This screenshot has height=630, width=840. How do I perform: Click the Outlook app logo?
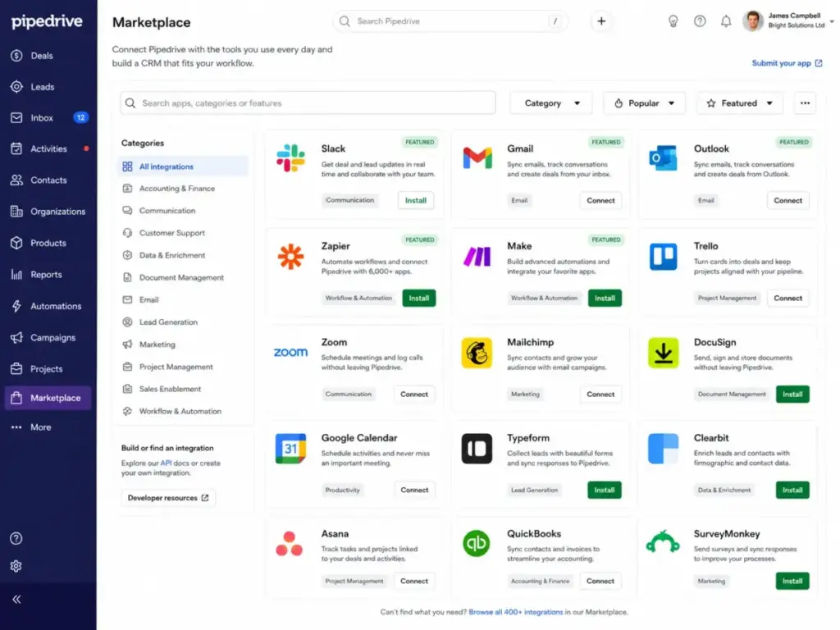coord(663,158)
